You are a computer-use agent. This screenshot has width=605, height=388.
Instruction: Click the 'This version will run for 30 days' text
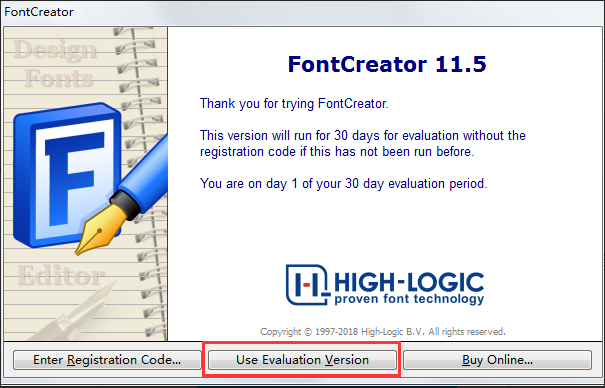363,143
